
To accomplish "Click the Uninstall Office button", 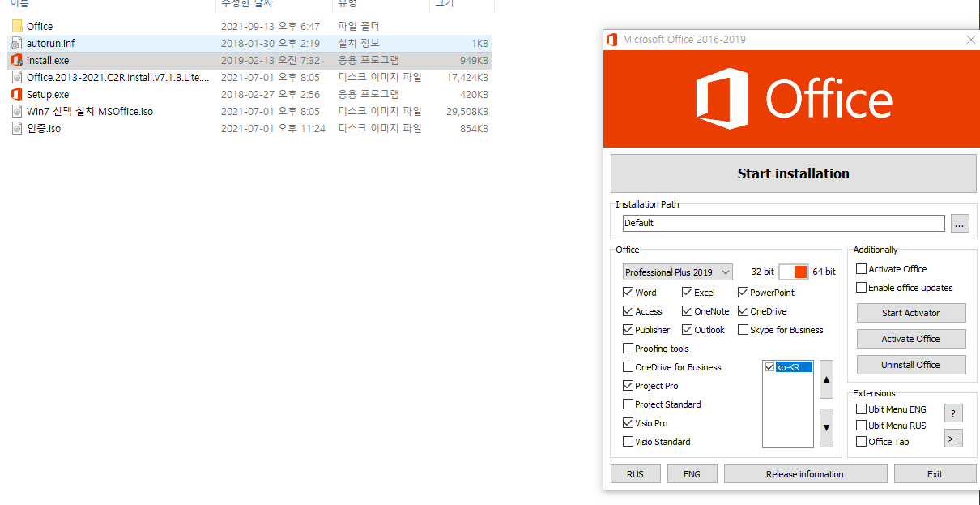I will click(x=910, y=365).
